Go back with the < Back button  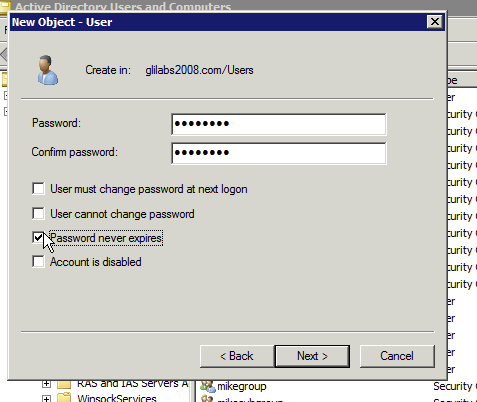pos(237,356)
